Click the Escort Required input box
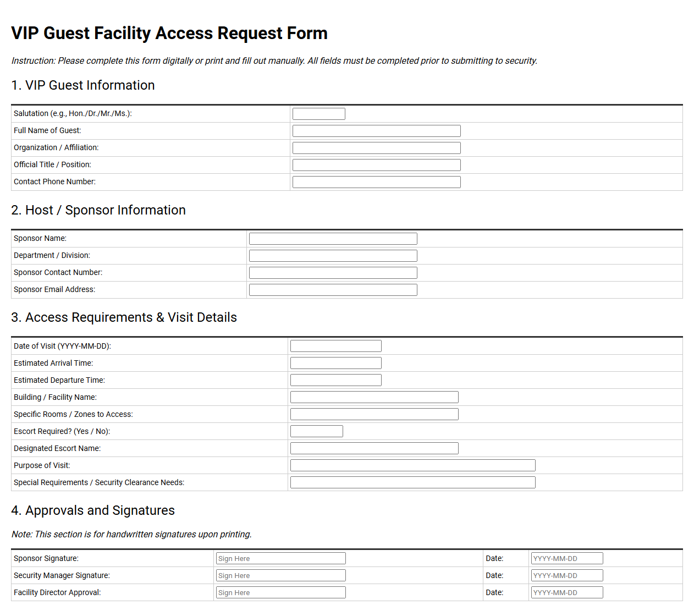694x616 pixels. pos(317,431)
